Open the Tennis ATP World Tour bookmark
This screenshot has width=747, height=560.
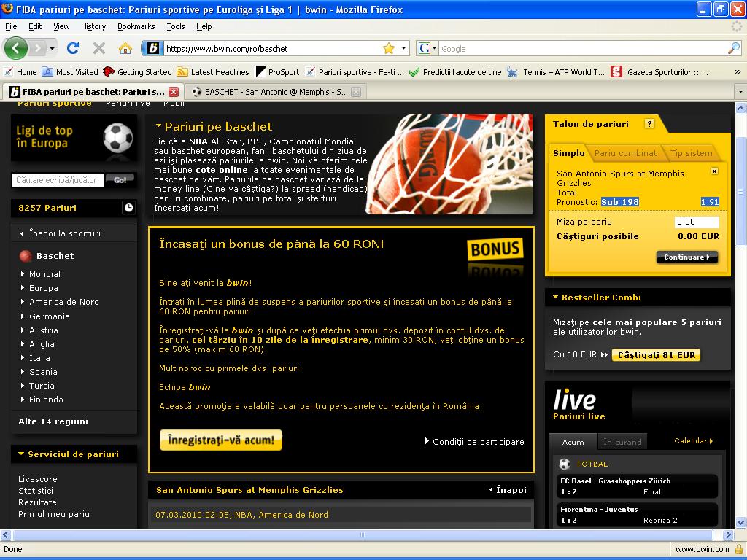555,72
